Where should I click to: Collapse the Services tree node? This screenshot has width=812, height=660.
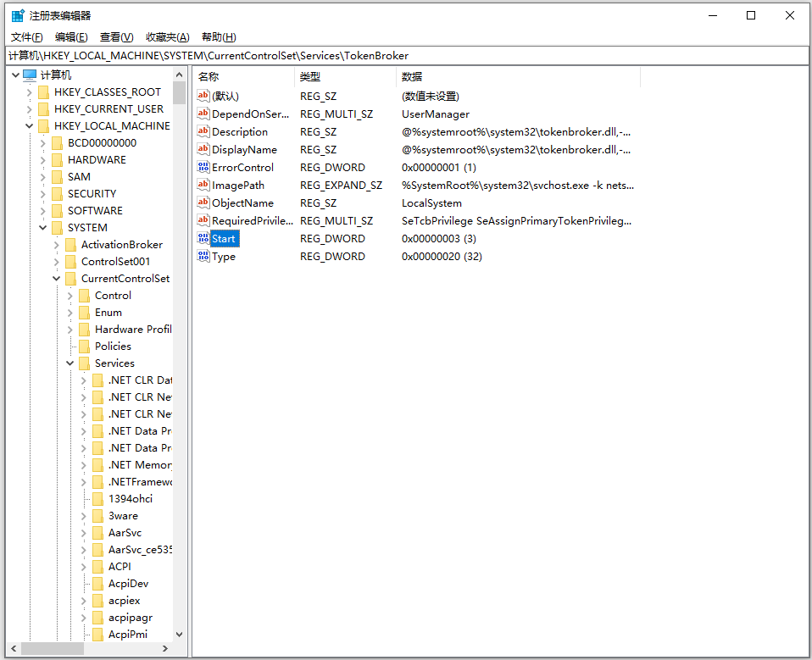(x=70, y=363)
